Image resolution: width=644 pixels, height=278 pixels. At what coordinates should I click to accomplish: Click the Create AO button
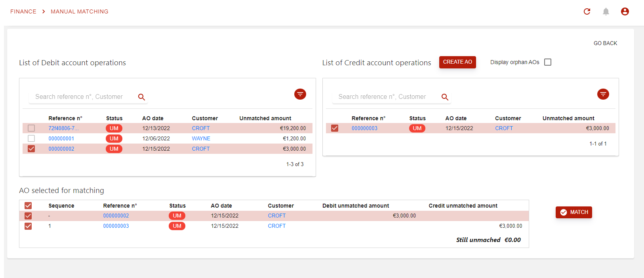[x=457, y=62]
